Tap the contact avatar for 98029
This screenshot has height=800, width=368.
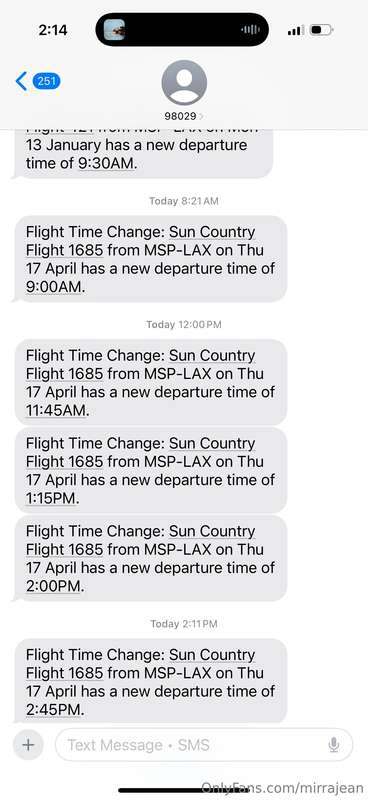(184, 83)
